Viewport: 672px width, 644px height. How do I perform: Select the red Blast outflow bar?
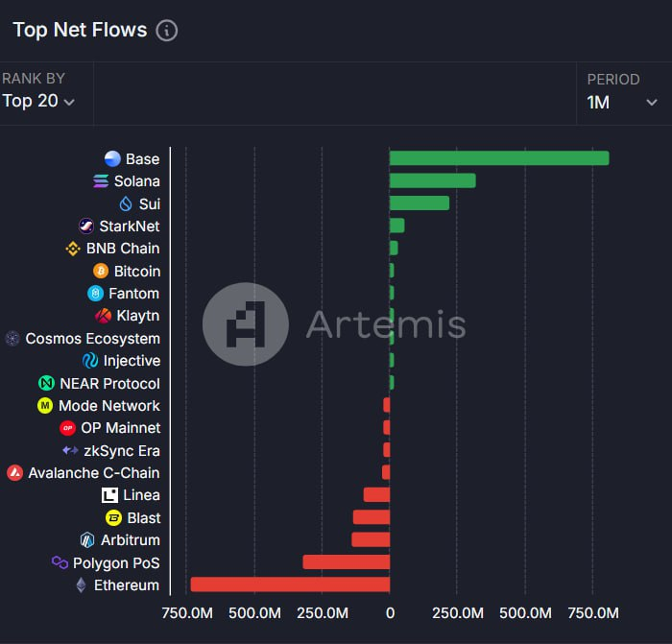pos(372,517)
